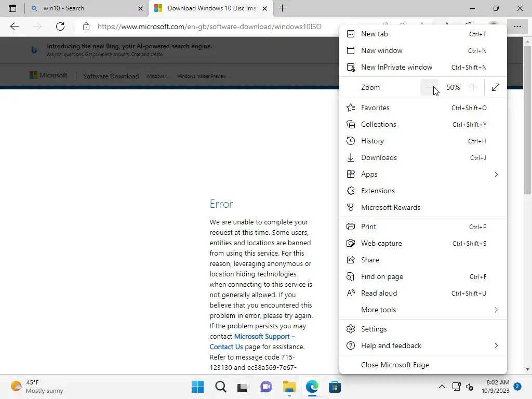Open New InPrivate window
Screen dimensions: 532x399
click(423, 67)
